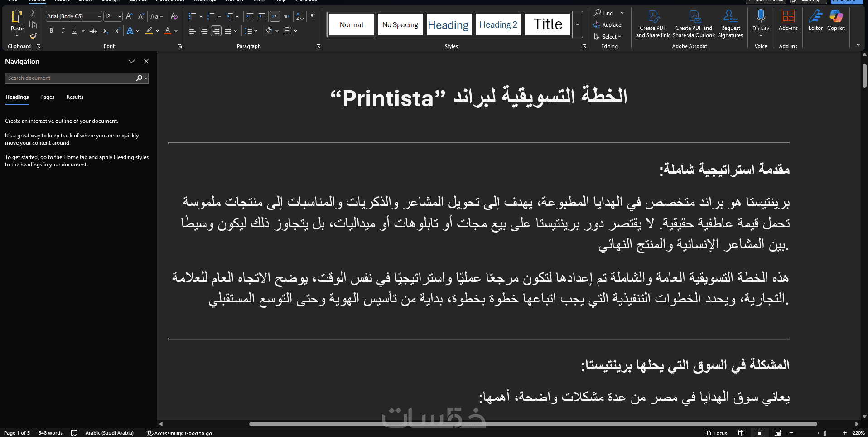Open the font name dropdown
The image size is (868, 437).
99,16
